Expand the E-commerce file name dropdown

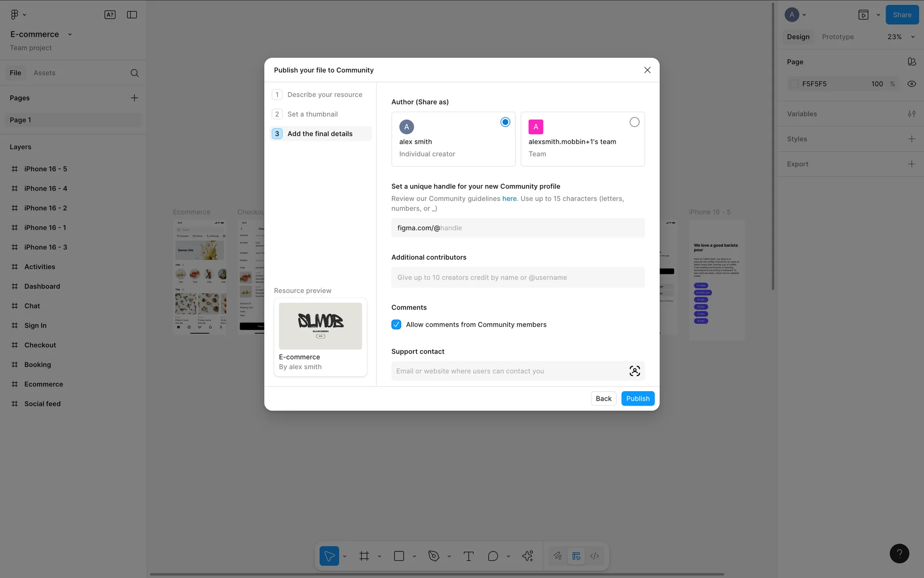click(70, 35)
